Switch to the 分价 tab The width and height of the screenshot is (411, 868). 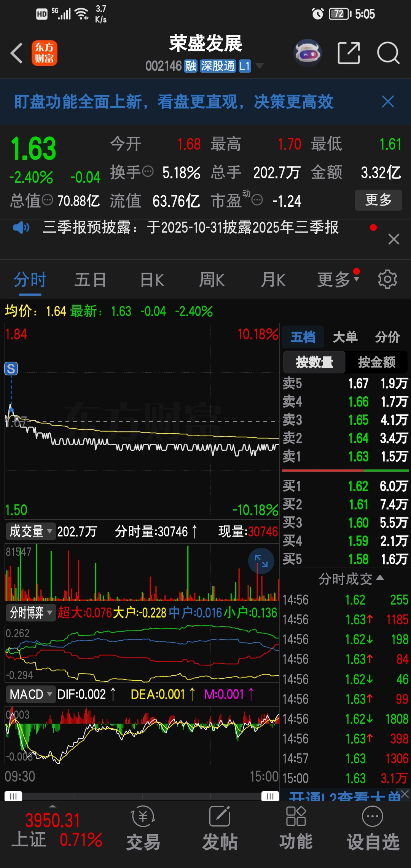coord(387,337)
